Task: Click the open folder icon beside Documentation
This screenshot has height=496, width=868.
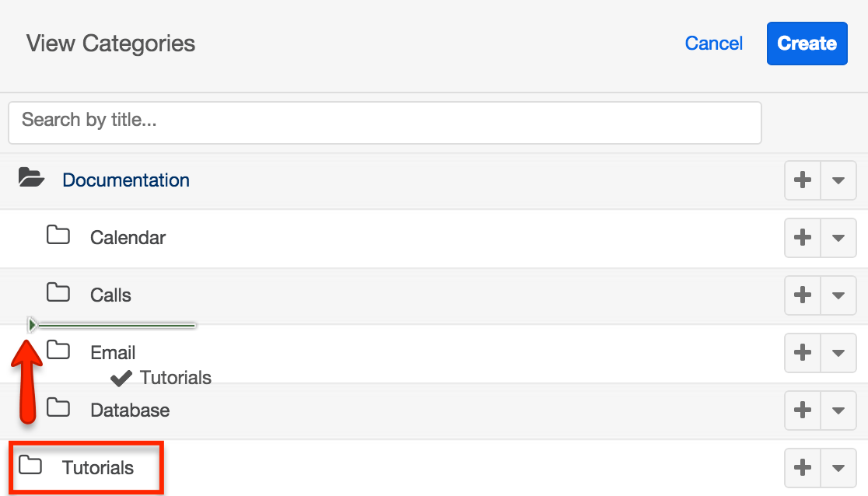Action: coord(31,178)
